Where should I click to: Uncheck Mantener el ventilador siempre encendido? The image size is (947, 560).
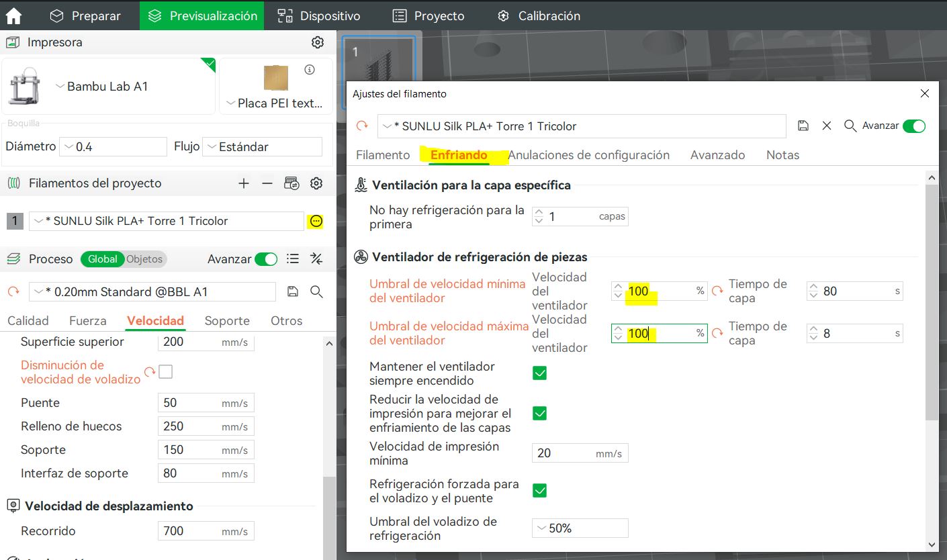coord(539,373)
